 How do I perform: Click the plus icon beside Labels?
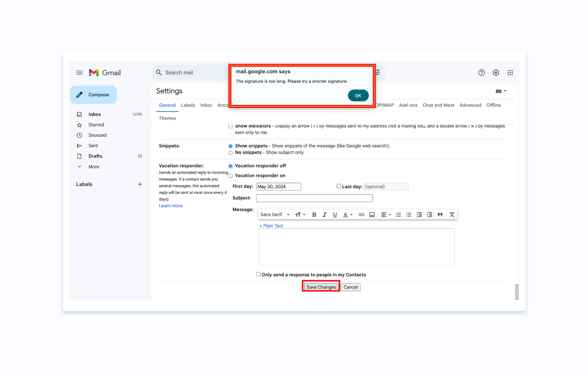pyautogui.click(x=140, y=184)
